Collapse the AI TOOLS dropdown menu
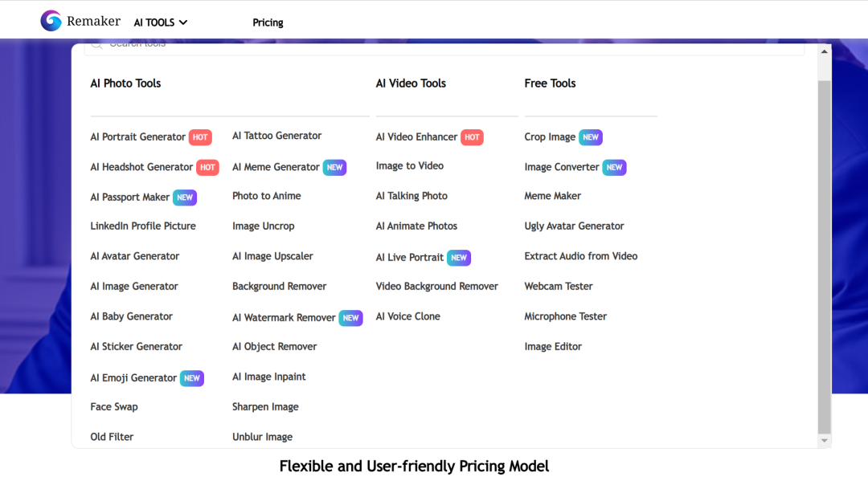The image size is (868, 485). [x=161, y=22]
